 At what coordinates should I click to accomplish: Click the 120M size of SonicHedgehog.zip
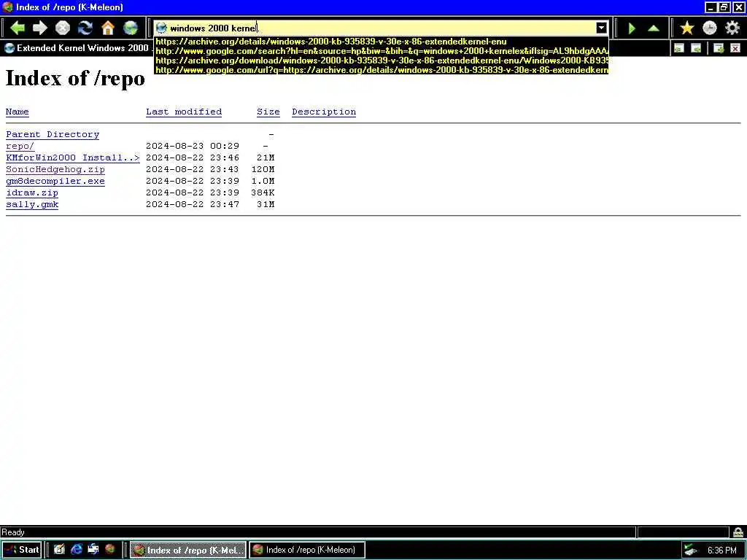(x=263, y=169)
